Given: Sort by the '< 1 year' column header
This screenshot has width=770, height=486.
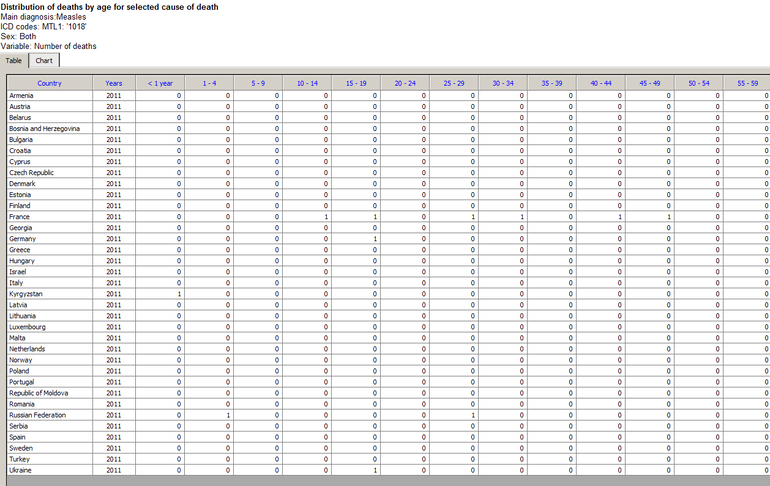Looking at the screenshot, I should click(160, 83).
